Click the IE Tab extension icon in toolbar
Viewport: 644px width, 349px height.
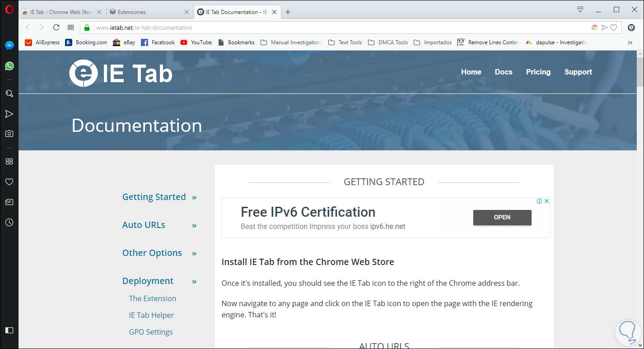coord(631,28)
